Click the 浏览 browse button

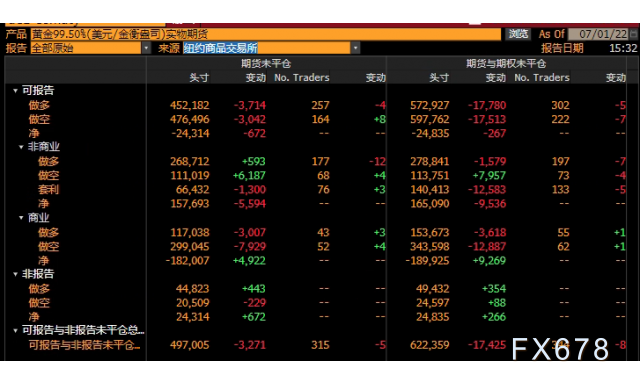518,34
